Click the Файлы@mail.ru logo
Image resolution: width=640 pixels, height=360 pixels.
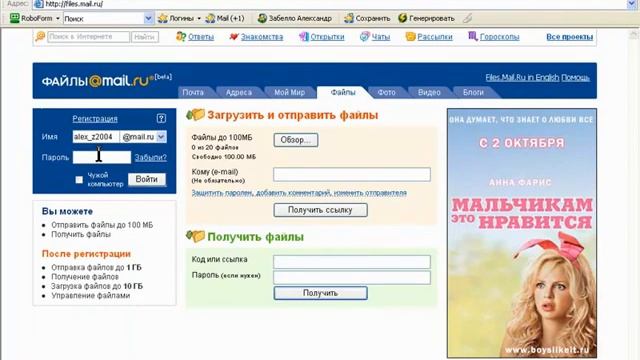(x=106, y=80)
